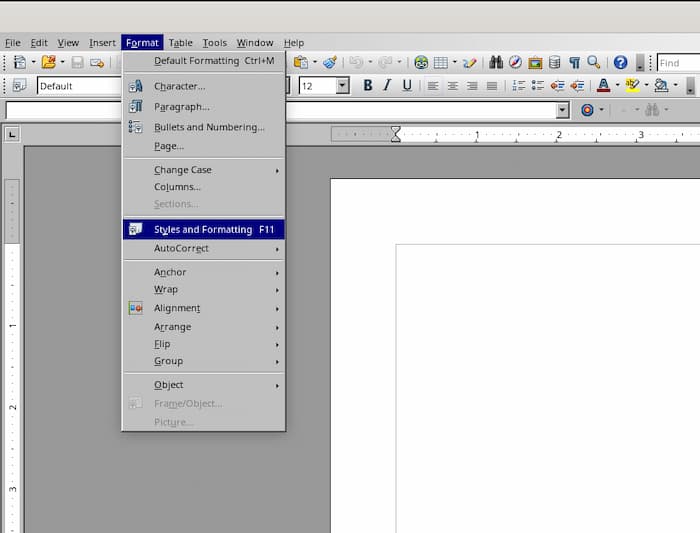Image resolution: width=700 pixels, height=533 pixels.
Task: Click the Insert Table grid icon
Action: 441,62
